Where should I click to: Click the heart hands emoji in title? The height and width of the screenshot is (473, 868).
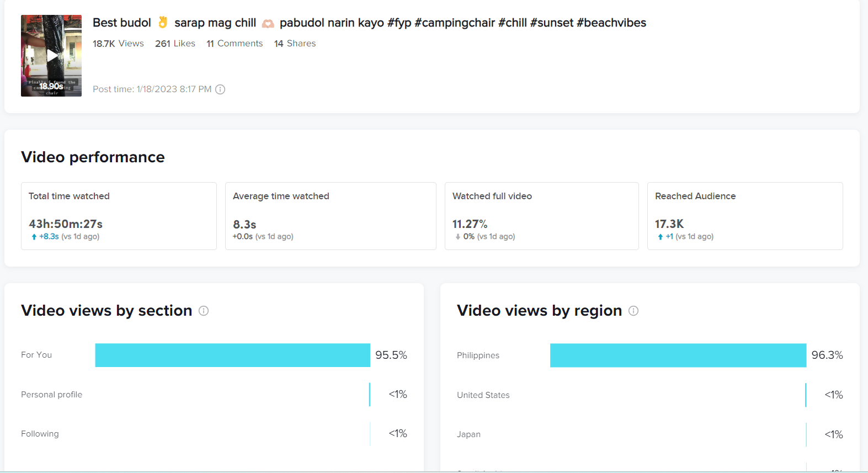(x=268, y=23)
